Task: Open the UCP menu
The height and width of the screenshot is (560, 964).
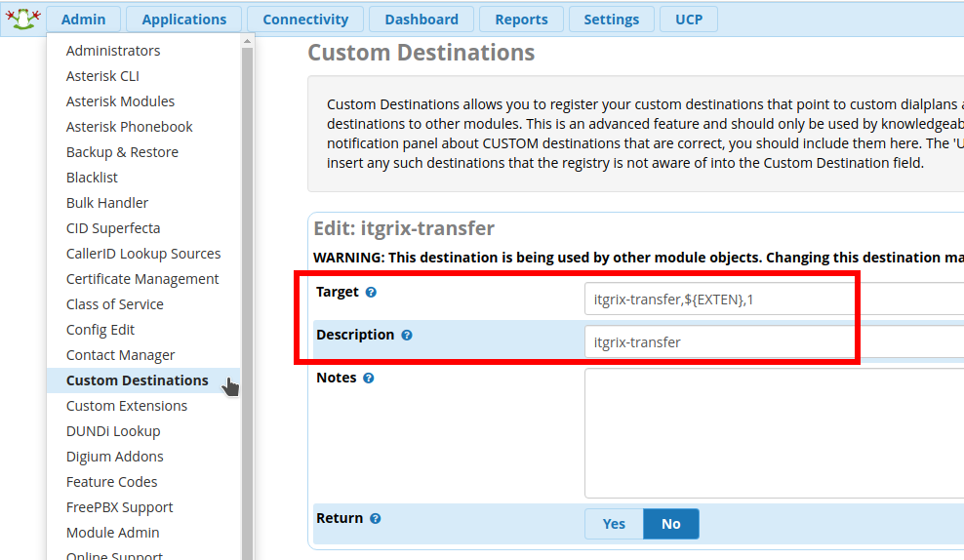Action: [689, 20]
